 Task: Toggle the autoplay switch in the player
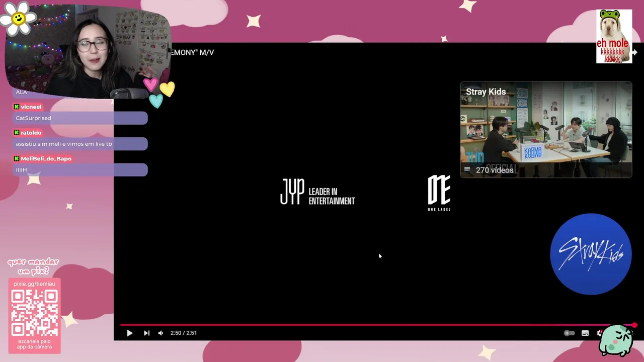point(569,333)
